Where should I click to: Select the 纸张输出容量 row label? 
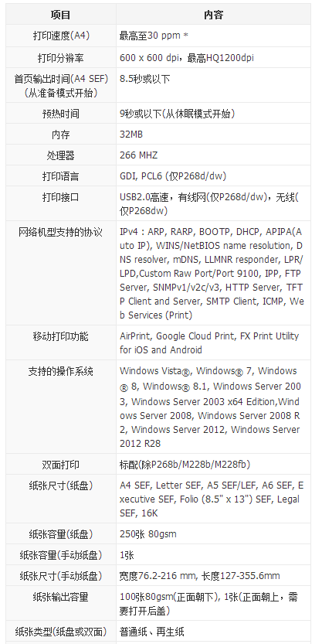pyautogui.click(x=61, y=597)
